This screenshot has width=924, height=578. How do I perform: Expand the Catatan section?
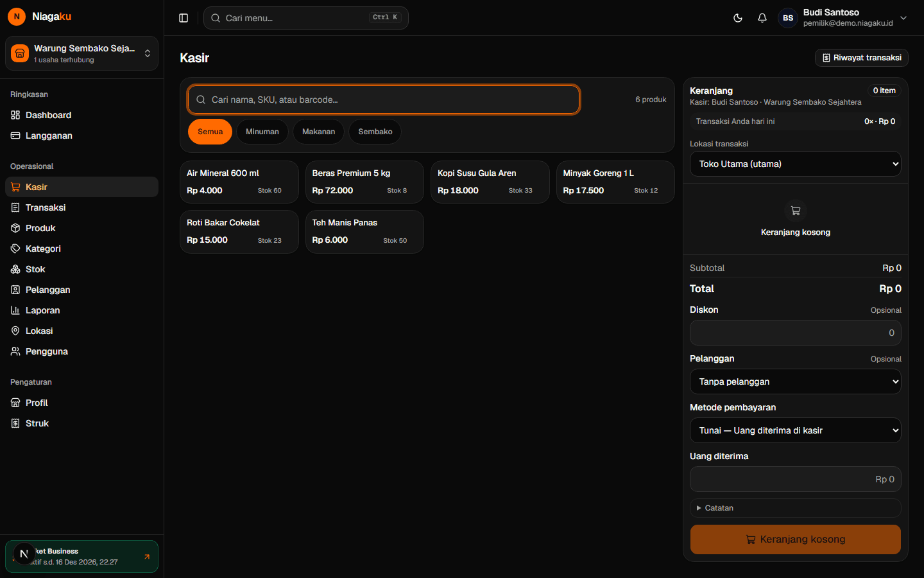click(x=796, y=508)
